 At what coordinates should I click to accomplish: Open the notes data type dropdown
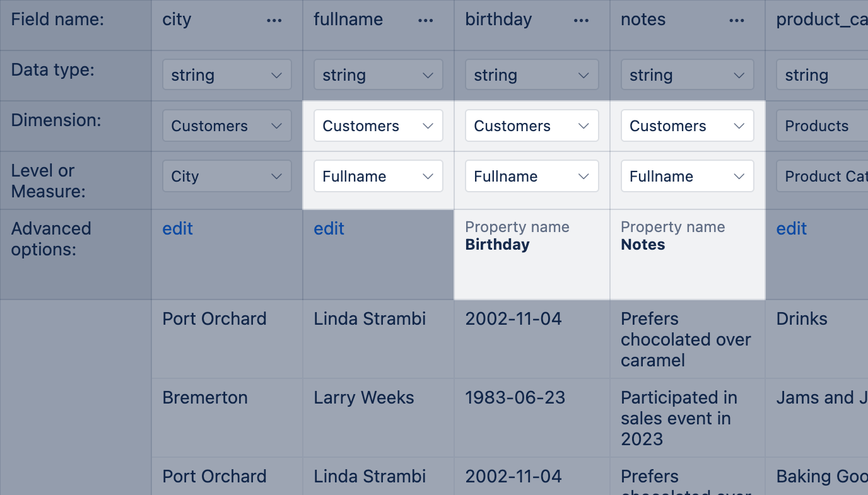(x=687, y=75)
